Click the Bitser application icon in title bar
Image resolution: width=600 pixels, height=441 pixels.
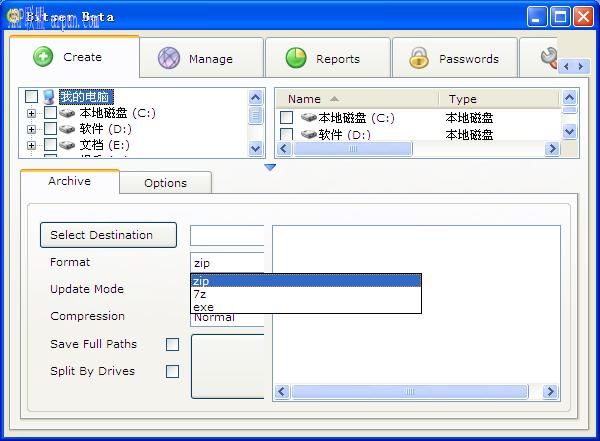(15, 16)
